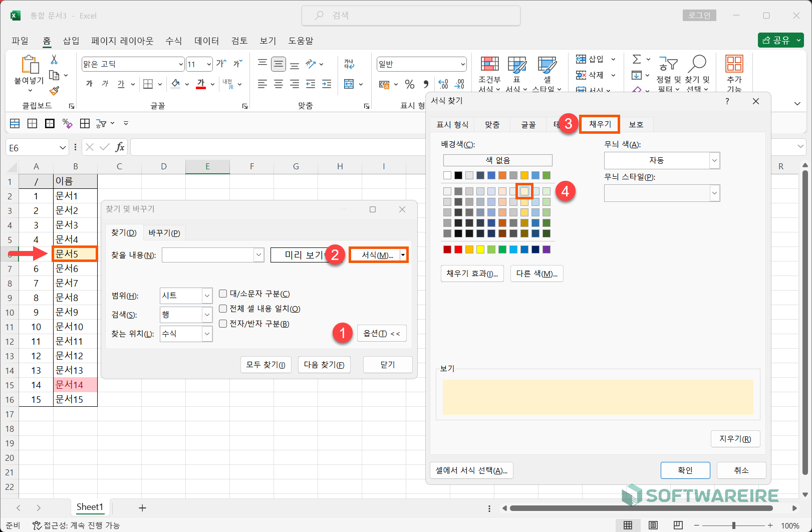Open the 파일 File menu
812x532 pixels.
(20, 41)
